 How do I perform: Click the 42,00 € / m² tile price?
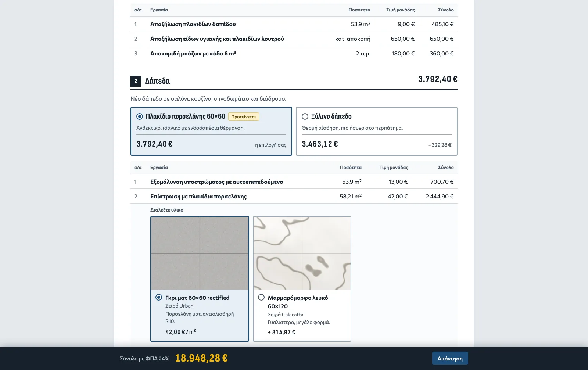[x=180, y=331]
